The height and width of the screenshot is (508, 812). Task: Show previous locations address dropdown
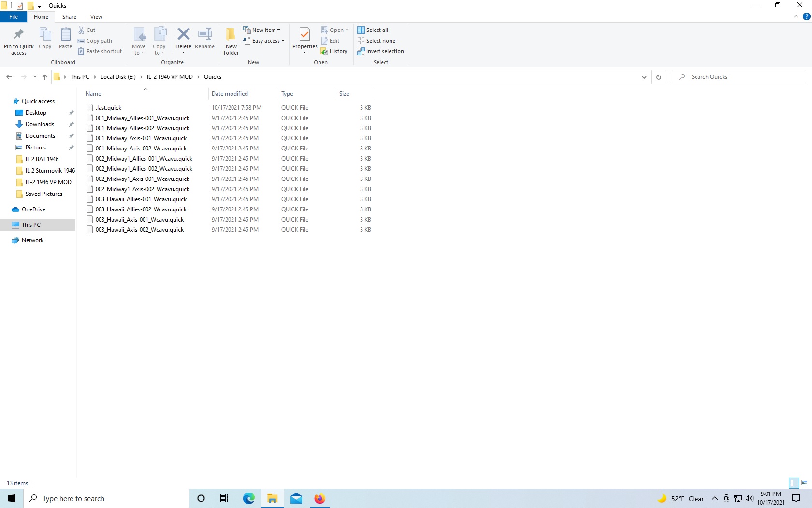tap(644, 77)
